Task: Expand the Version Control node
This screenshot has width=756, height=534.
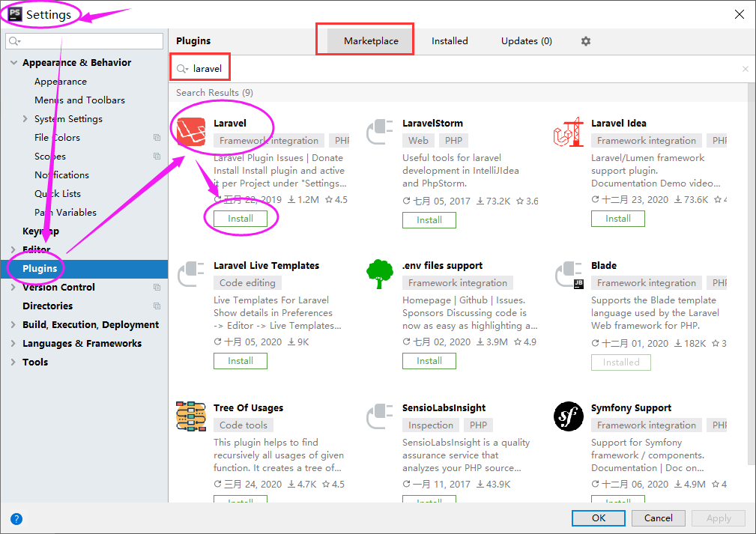Action: pyautogui.click(x=13, y=288)
